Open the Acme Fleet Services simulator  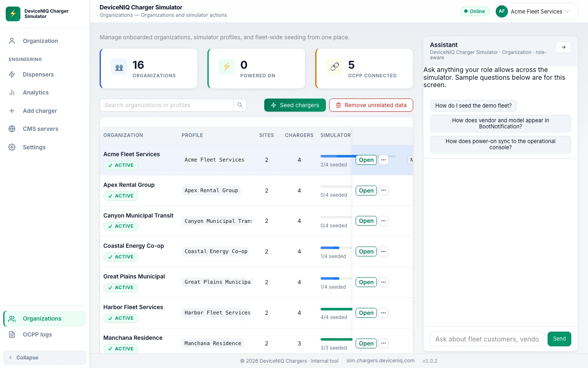[x=366, y=160]
